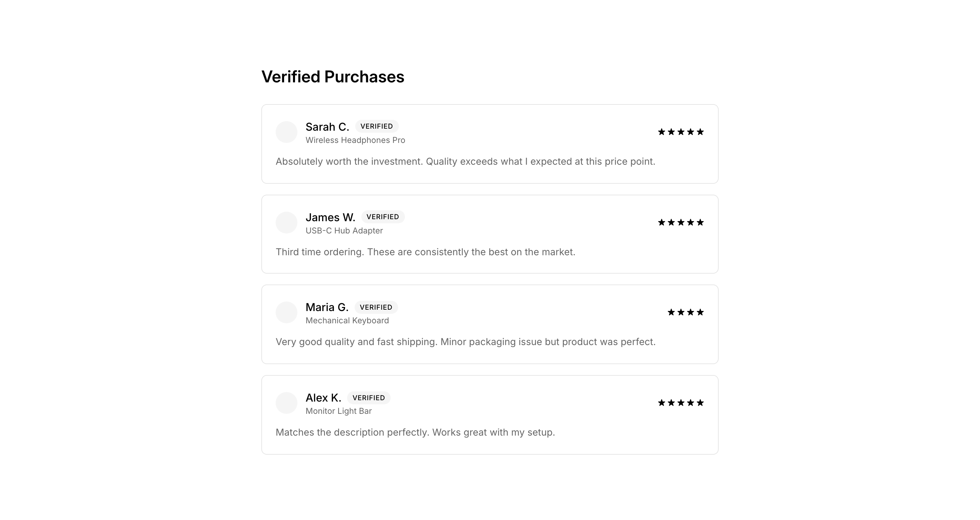Click the VERIFIED badge next to Maria G.
This screenshot has height=520, width=980.
point(376,307)
